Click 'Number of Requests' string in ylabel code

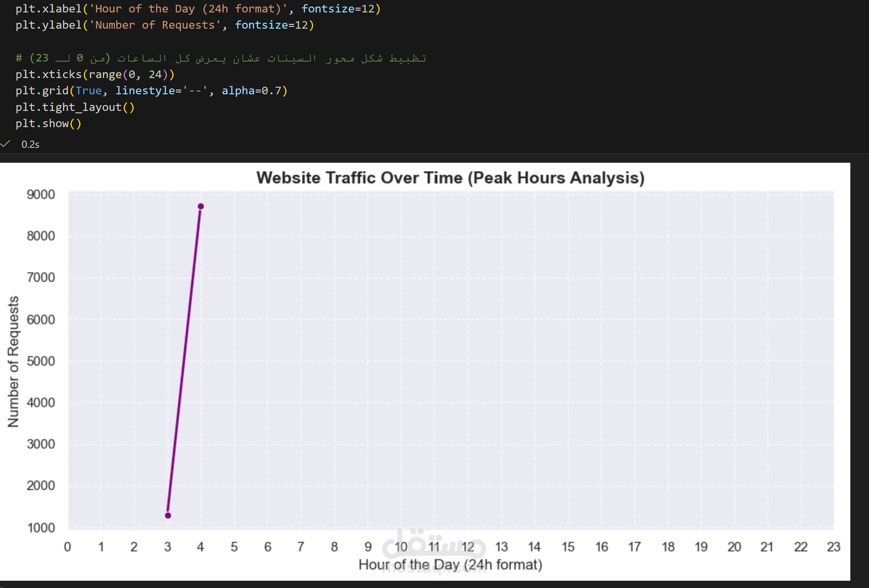pos(154,25)
